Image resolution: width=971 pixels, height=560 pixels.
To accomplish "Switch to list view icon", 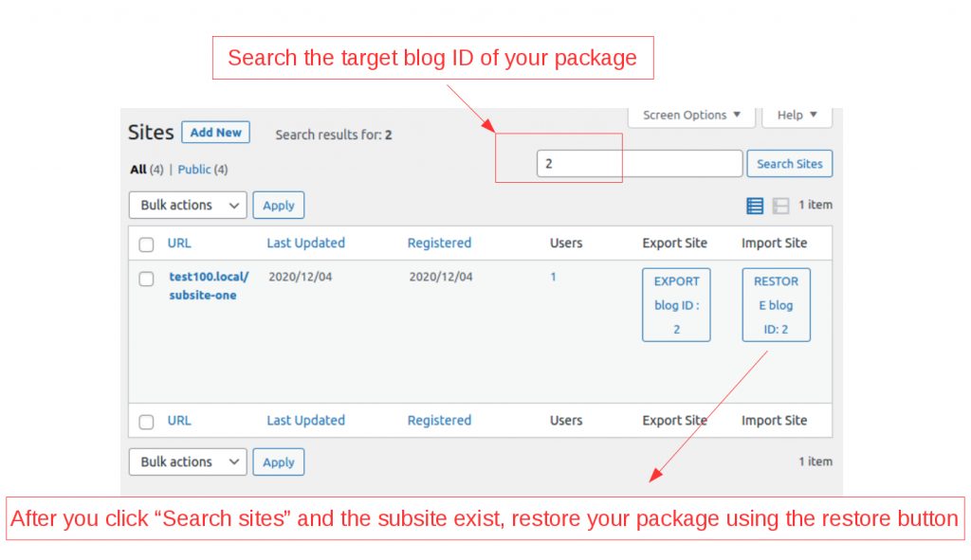I will [x=754, y=206].
